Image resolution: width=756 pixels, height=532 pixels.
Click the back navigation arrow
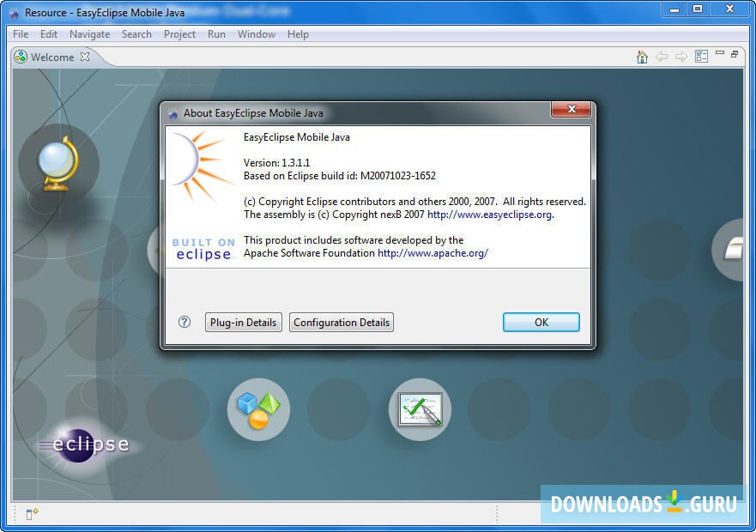coord(662,56)
